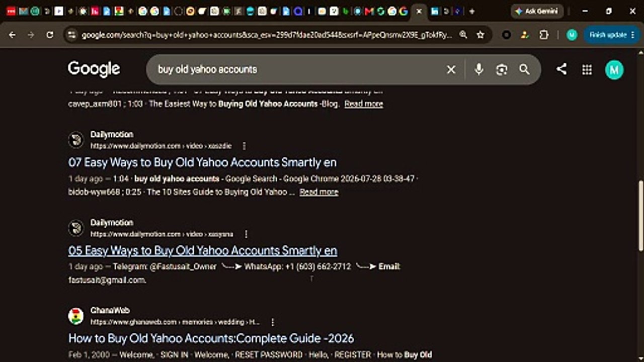Open more options for the 07 Easy Ways result

click(x=245, y=146)
